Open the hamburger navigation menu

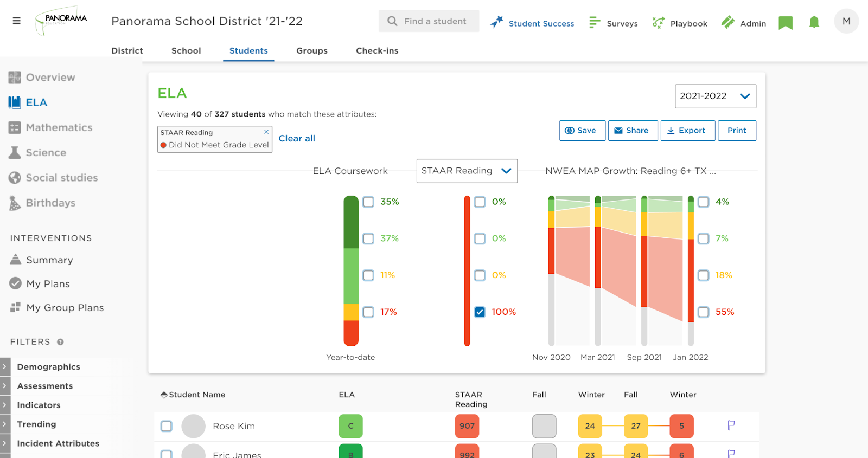click(x=17, y=21)
